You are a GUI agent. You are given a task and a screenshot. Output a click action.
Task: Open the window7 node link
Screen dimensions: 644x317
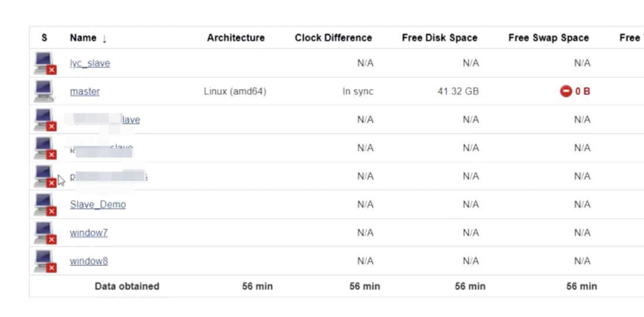coord(88,233)
